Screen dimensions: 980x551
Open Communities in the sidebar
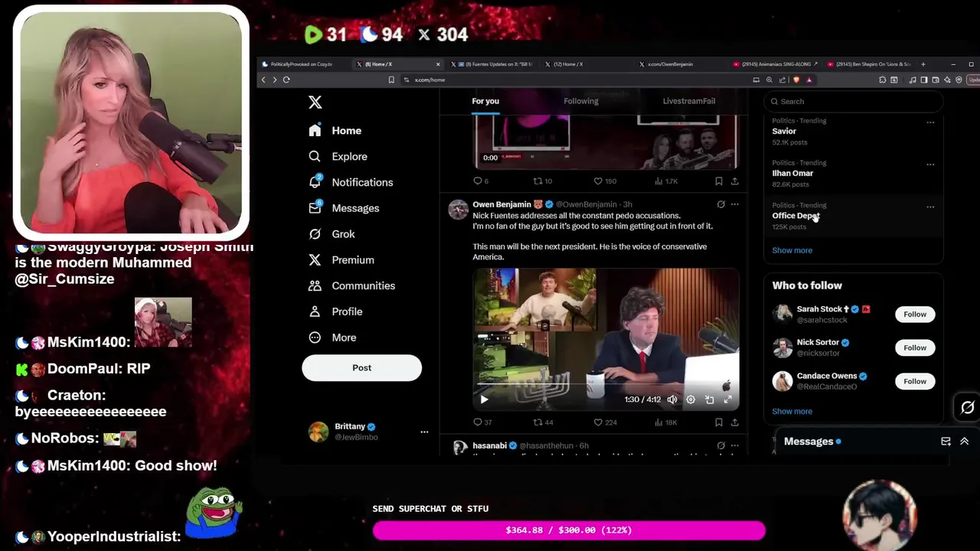click(351, 285)
